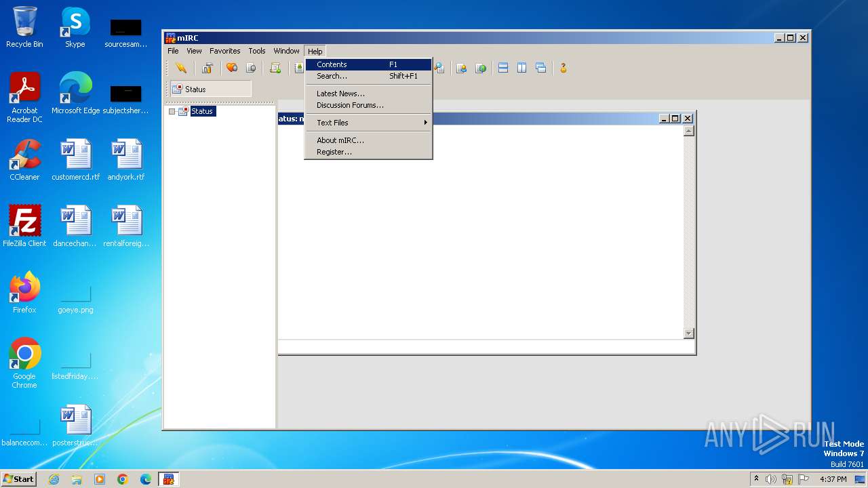Click the mIRC title bar icon
This screenshot has height=488, width=868.
pyautogui.click(x=170, y=38)
